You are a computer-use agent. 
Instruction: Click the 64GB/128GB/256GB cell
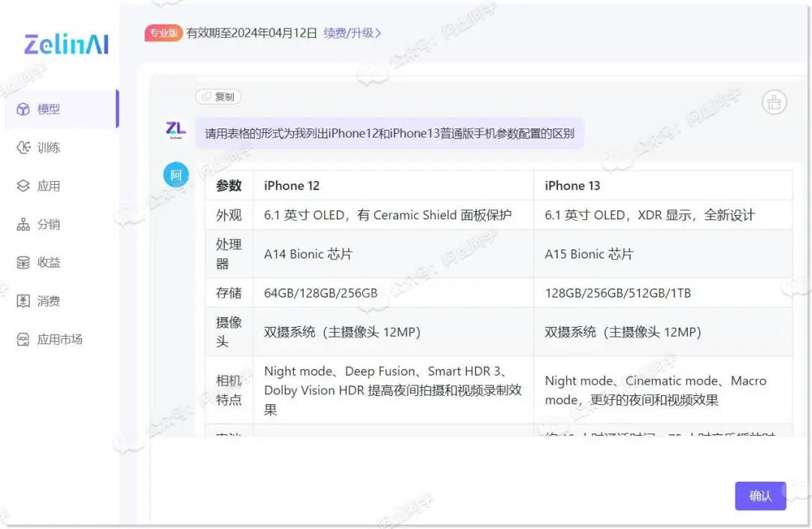click(393, 293)
